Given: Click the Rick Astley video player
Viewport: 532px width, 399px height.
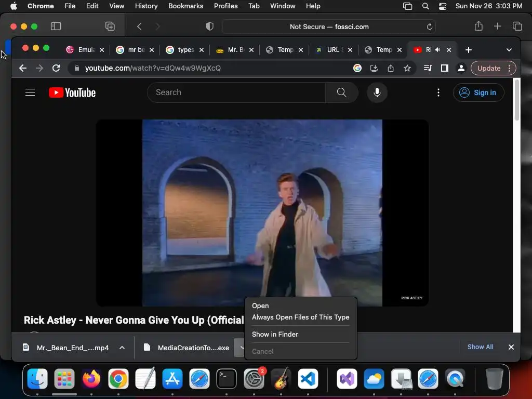Looking at the screenshot, I should point(262,212).
